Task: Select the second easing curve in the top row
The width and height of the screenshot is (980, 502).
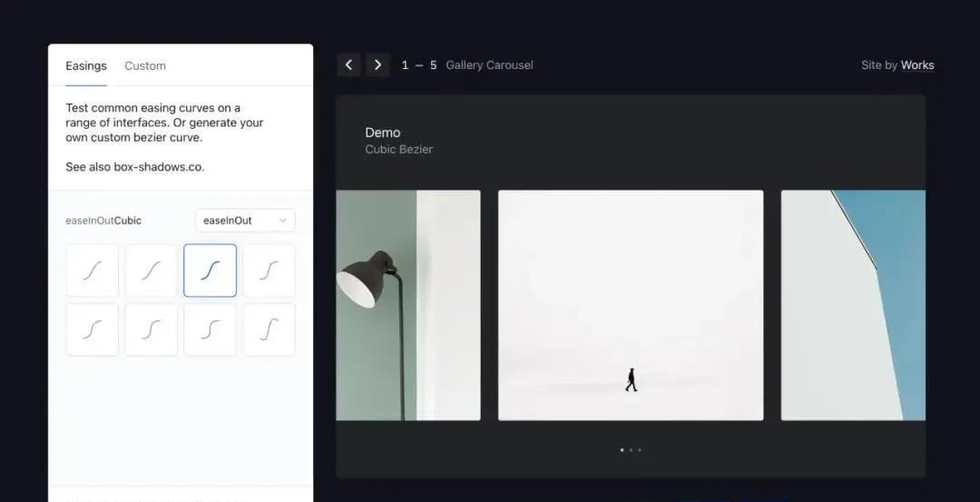Action: (x=152, y=271)
